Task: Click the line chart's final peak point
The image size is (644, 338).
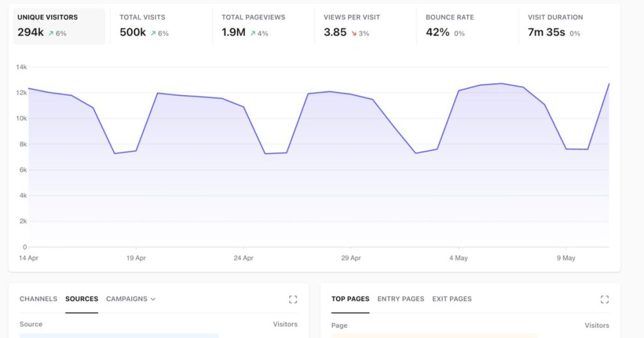Action: (609, 84)
